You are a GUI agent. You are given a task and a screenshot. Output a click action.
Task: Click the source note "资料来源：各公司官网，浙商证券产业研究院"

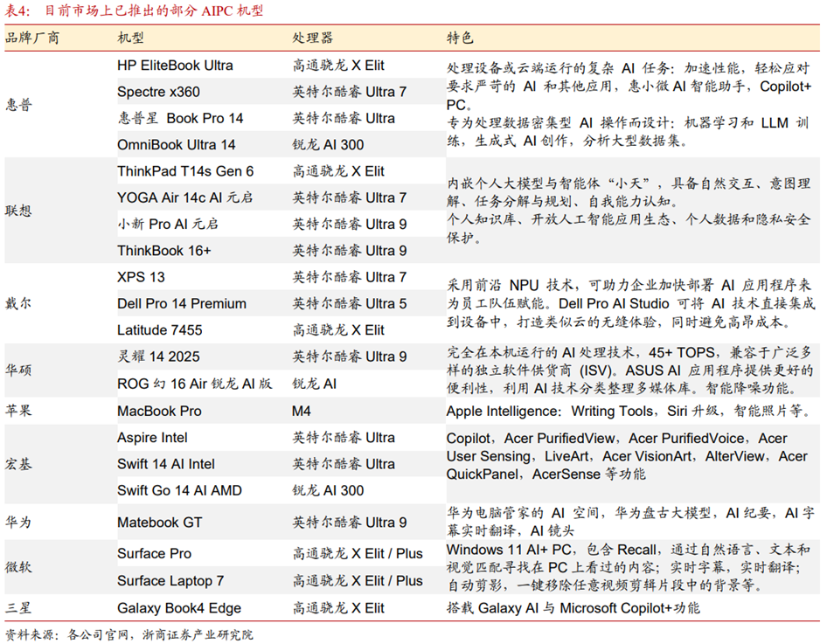click(129, 634)
